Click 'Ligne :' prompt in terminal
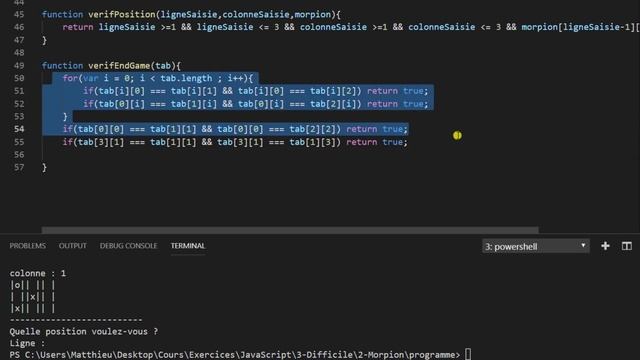 click(x=27, y=343)
